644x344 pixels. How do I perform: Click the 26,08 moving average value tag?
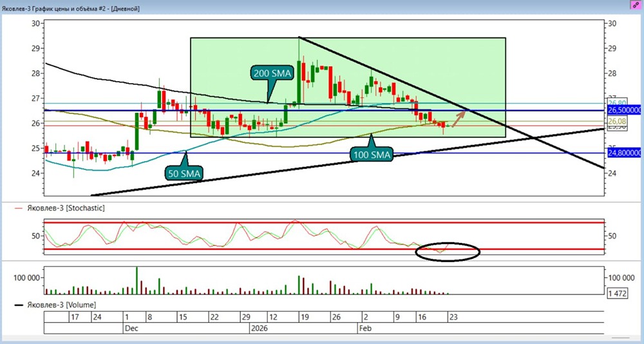click(x=616, y=122)
